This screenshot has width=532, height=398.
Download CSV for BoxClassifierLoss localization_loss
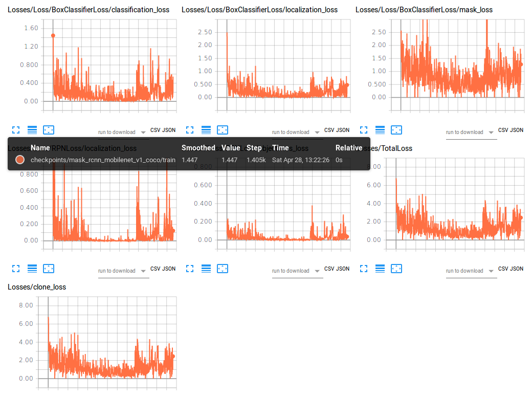click(x=329, y=130)
